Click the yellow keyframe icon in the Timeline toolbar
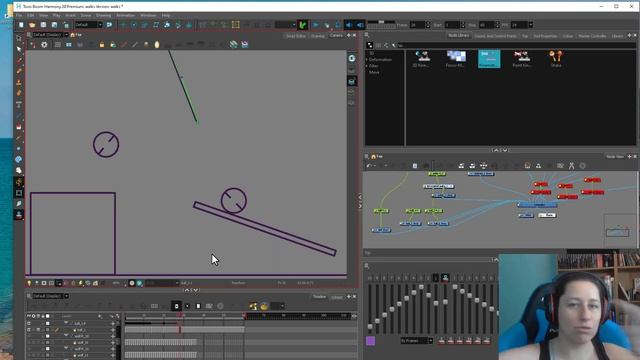The width and height of the screenshot is (640, 360). [253, 306]
